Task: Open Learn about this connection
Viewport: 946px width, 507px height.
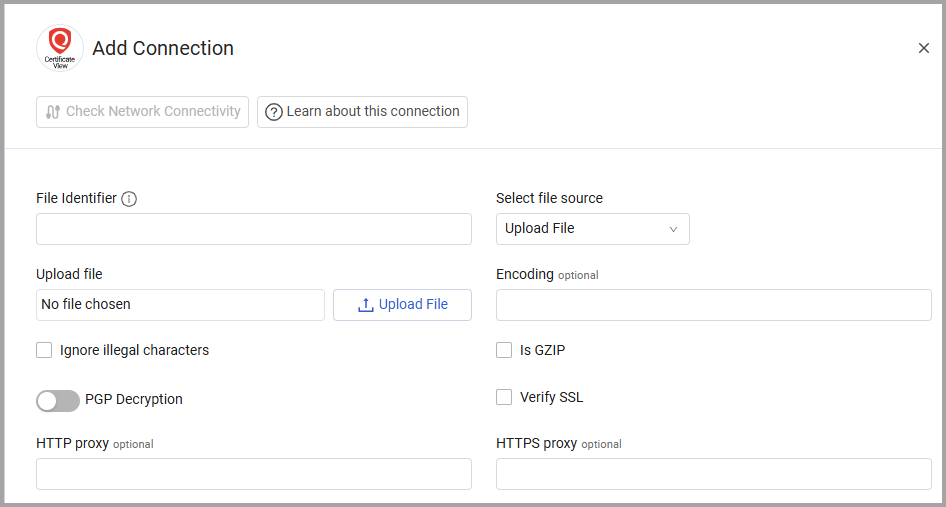Action: (362, 112)
